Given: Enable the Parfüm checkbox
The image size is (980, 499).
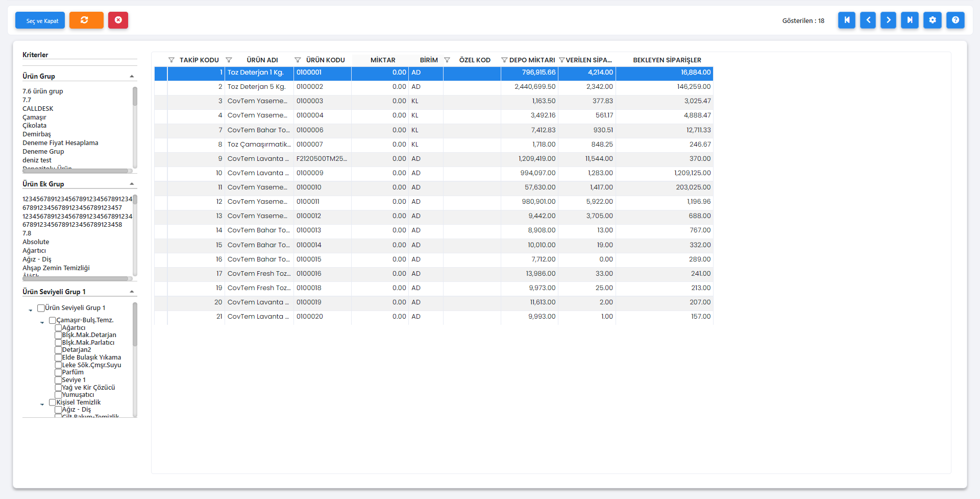Looking at the screenshot, I should (58, 372).
